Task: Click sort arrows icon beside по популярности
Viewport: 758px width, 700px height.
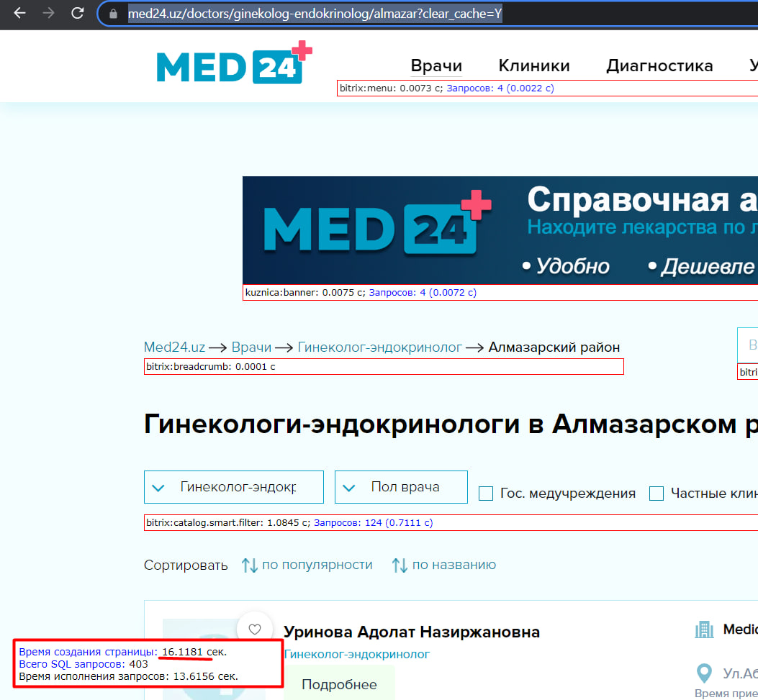Action: pyautogui.click(x=250, y=565)
